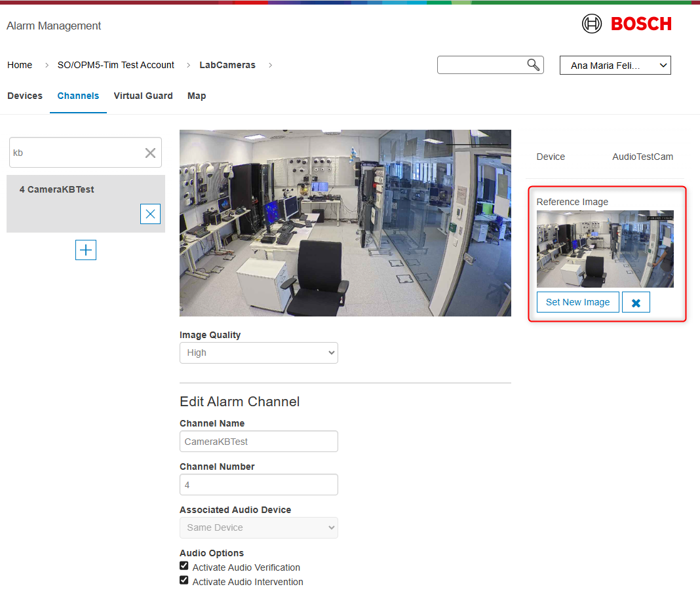Remove reference image with blue X button
This screenshot has height=591, width=700.
[x=636, y=302]
